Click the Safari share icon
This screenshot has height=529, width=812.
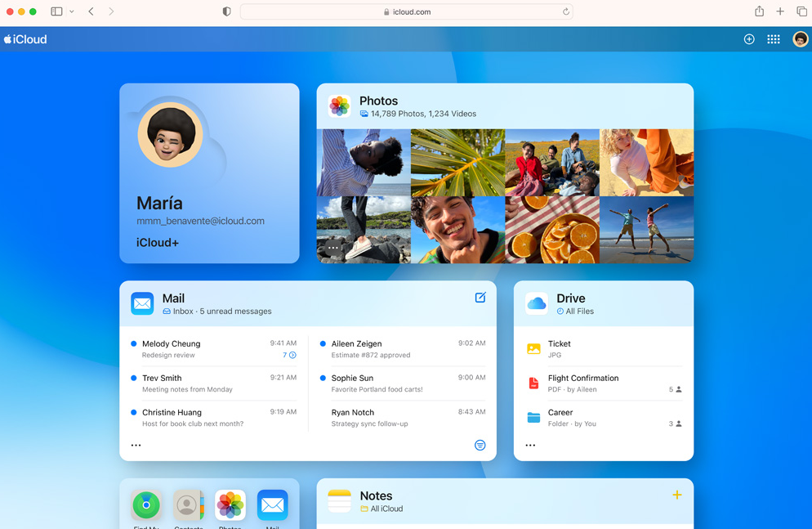[759, 11]
